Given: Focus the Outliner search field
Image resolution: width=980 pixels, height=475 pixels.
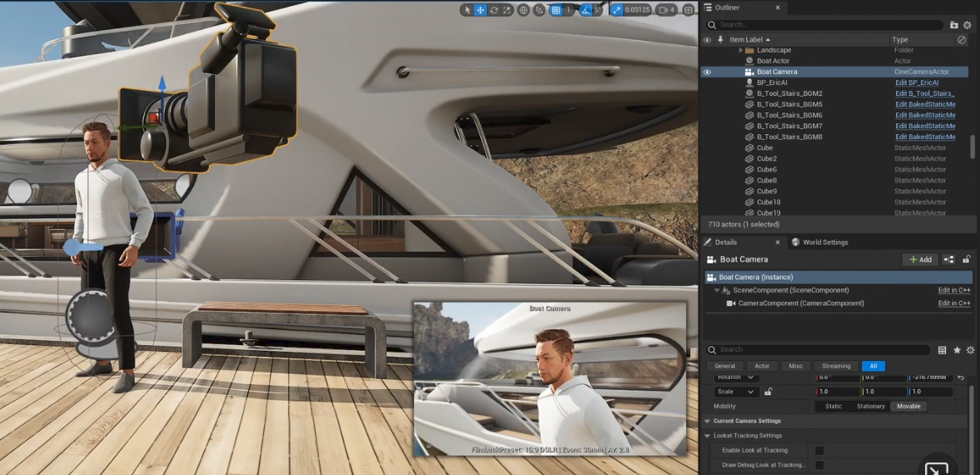Looking at the screenshot, I should tap(825, 25).
